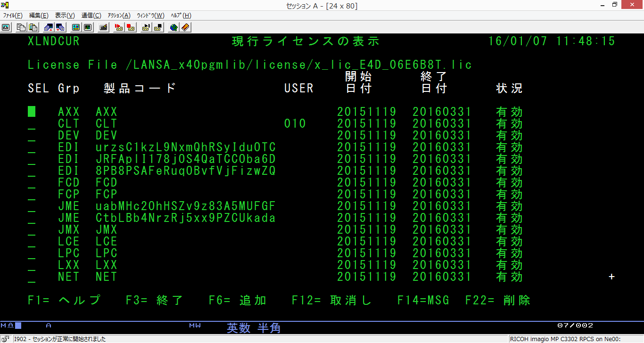644x343 pixels.
Task: Click the Receive File from Host icon
Action: pos(60,27)
